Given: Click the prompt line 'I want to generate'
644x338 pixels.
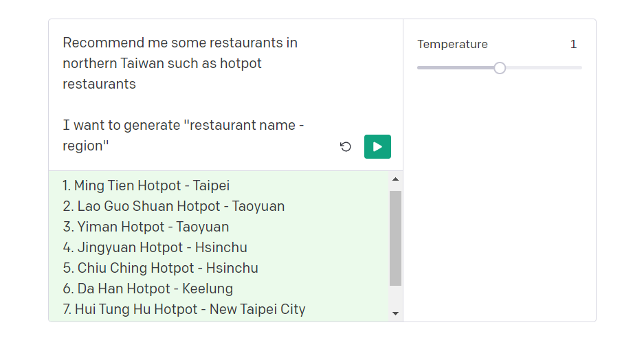Looking at the screenshot, I should pyautogui.click(x=183, y=125).
